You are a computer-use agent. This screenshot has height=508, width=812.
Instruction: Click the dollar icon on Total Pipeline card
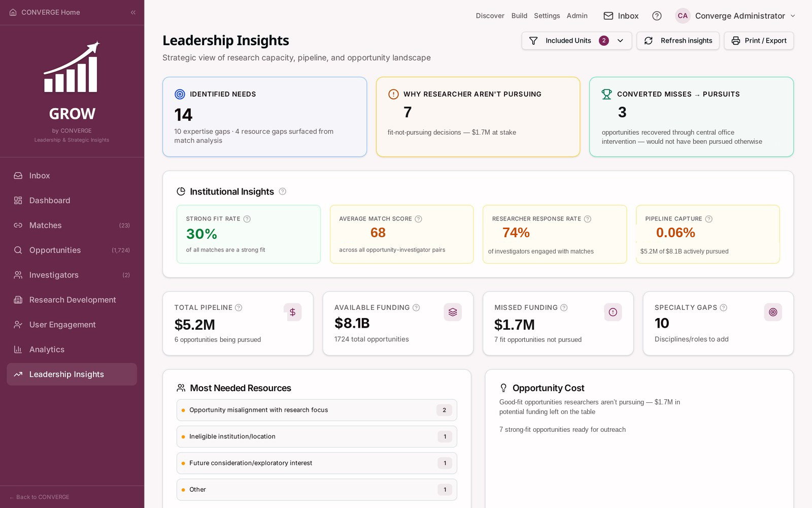pos(292,312)
